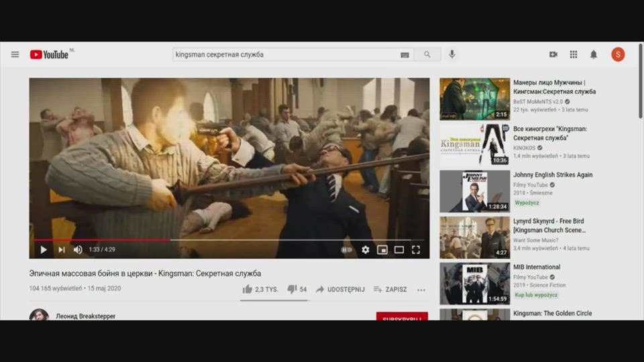Open the Johnny English Strikes Again thumbnail
This screenshot has width=644, height=362.
474,191
